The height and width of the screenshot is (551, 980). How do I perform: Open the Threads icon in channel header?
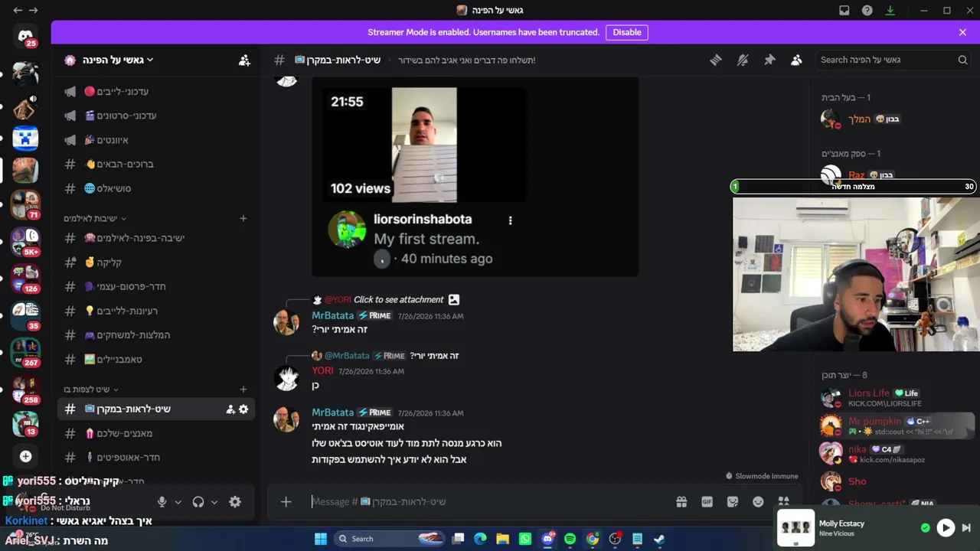[715, 60]
